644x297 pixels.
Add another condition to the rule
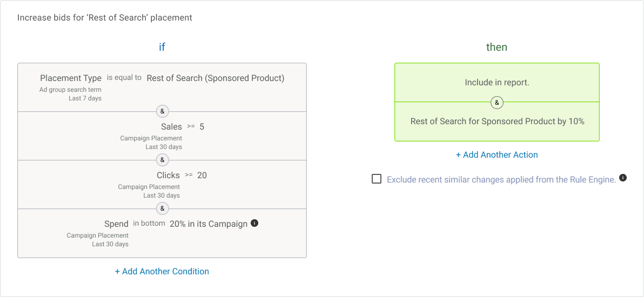(162, 271)
